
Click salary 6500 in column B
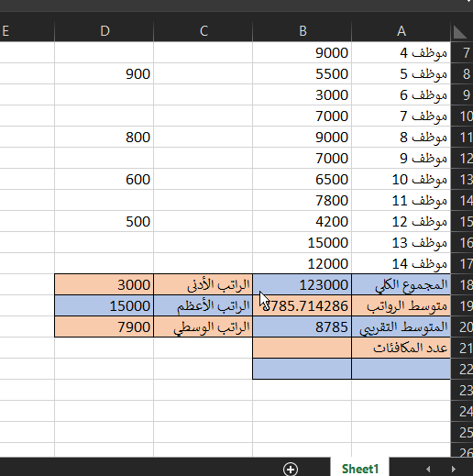tap(302, 179)
